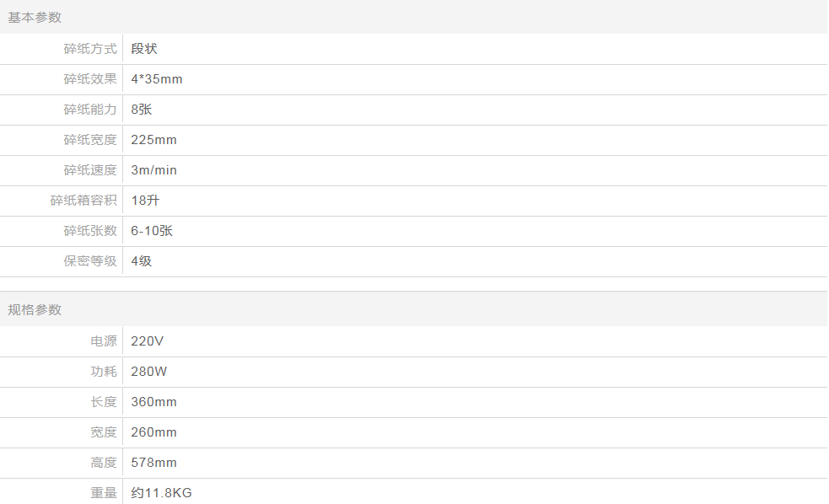This screenshot has height=504, width=829.
Task: Click the 4级 security level value
Action: coord(142,261)
